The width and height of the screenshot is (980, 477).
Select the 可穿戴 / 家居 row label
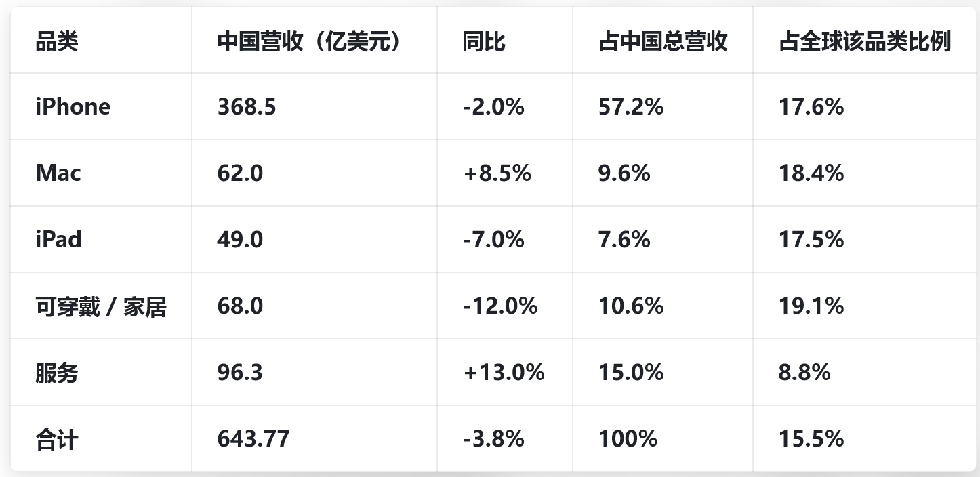click(x=101, y=306)
